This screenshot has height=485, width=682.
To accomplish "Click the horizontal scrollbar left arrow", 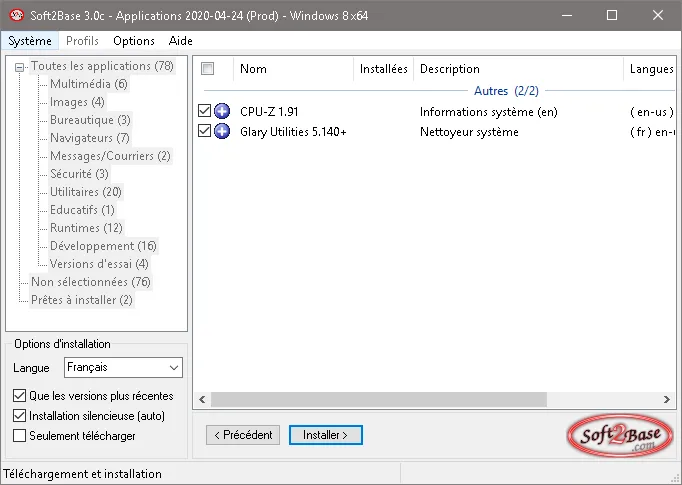I will tap(202, 399).
